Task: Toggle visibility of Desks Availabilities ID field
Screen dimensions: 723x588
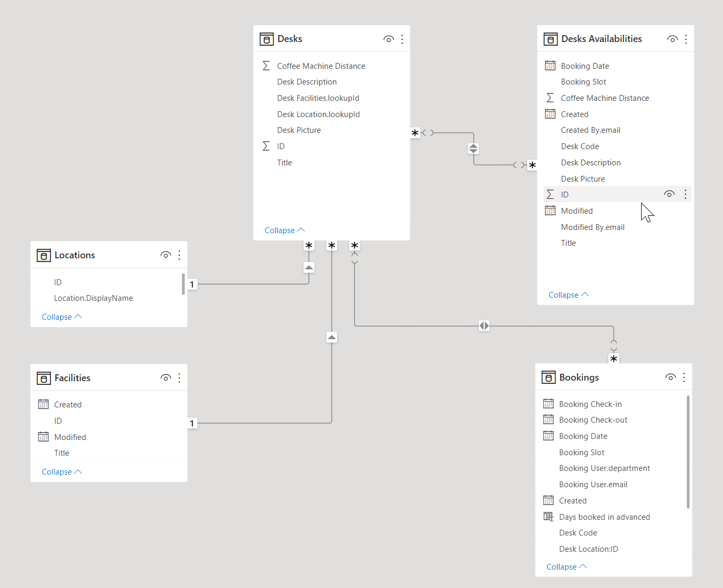Action: click(x=669, y=194)
